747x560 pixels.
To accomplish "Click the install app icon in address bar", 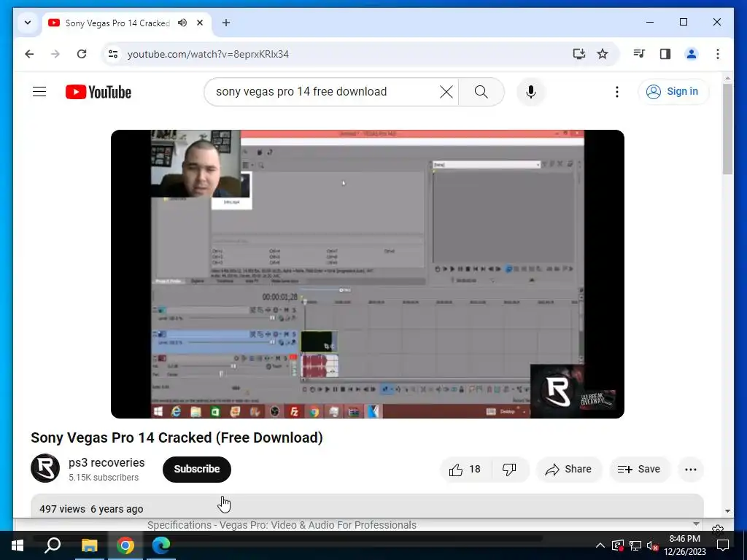I will click(578, 54).
